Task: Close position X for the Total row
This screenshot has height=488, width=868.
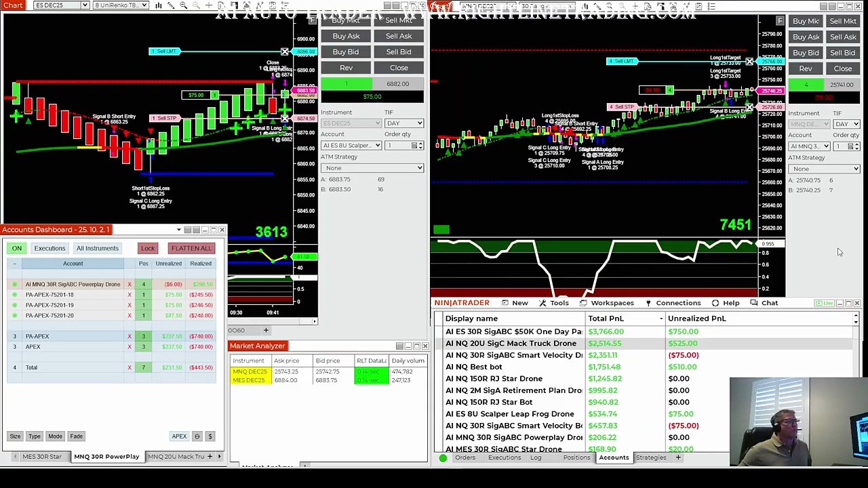Action: click(x=130, y=367)
